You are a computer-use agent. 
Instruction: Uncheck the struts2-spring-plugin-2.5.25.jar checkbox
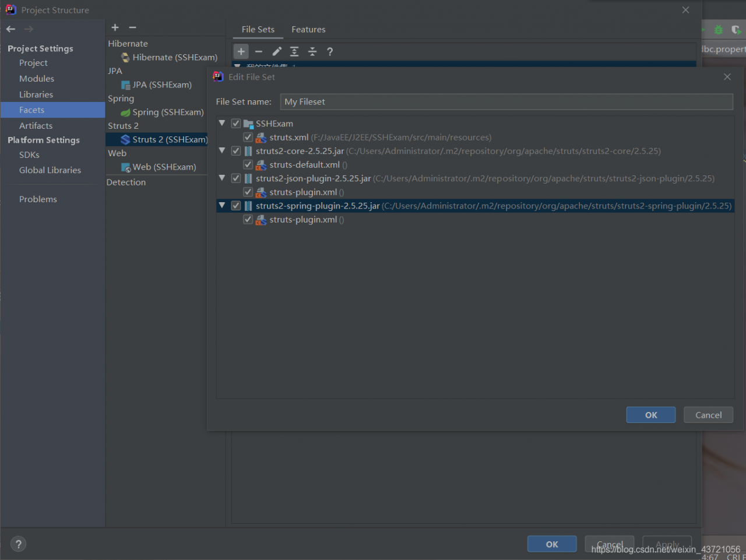[x=236, y=206]
